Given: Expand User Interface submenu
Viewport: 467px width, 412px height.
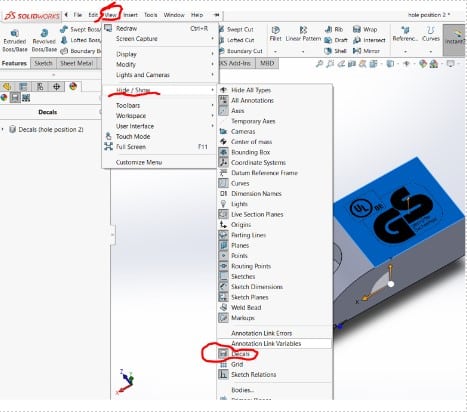Looking at the screenshot, I should pyautogui.click(x=160, y=126).
